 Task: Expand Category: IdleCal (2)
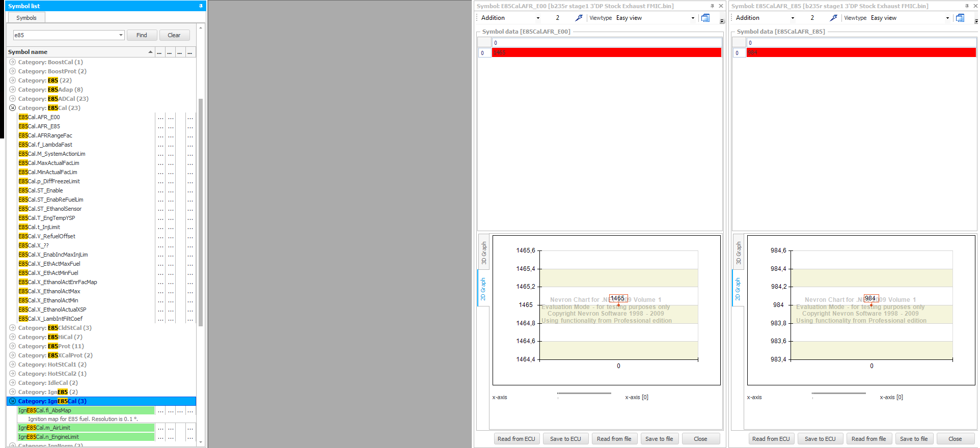12,383
